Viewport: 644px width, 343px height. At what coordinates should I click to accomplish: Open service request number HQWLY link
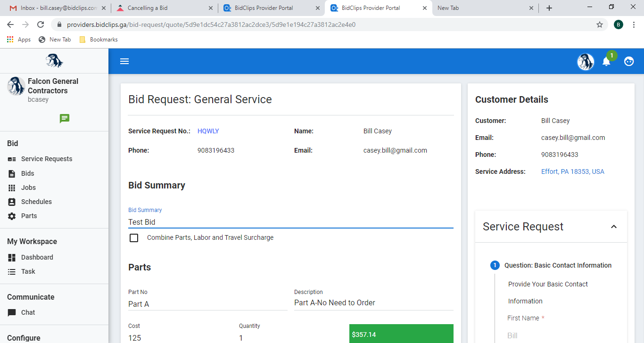[208, 131]
